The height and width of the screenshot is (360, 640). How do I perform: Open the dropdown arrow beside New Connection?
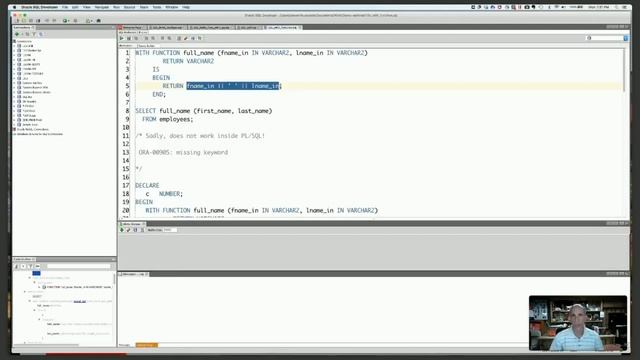click(21, 34)
